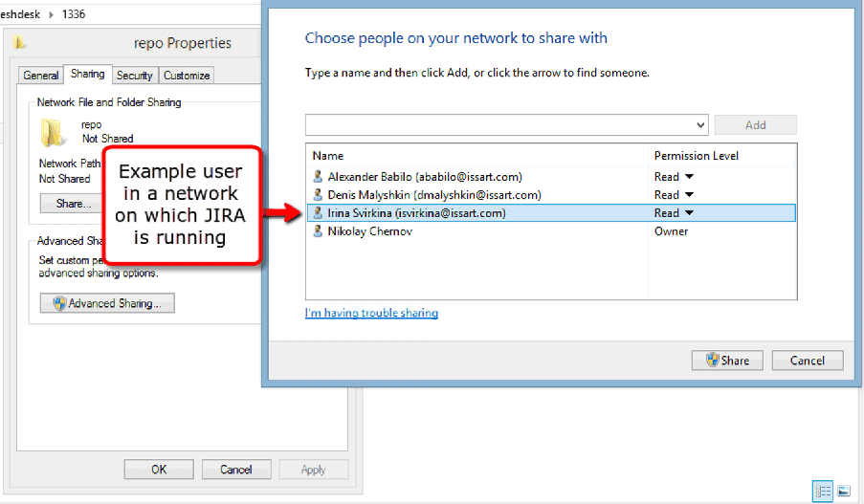Switch to the General tab
Screen dimensions: 864x504
41,76
